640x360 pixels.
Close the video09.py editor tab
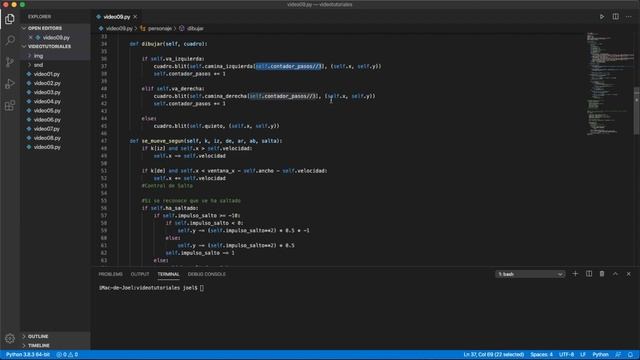135,17
